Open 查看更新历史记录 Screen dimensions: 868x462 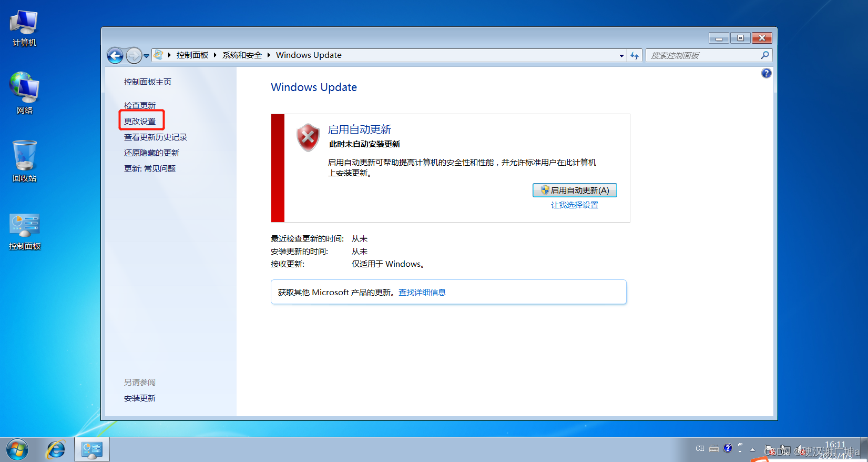click(156, 137)
